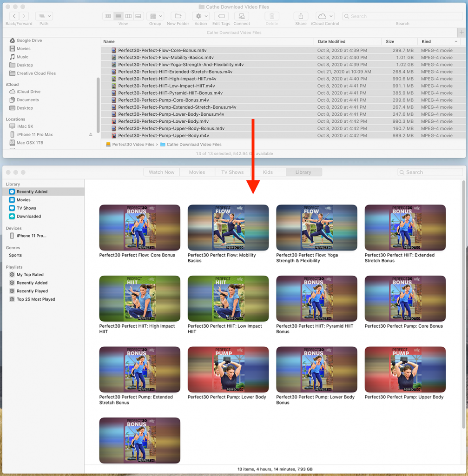Open the Group dropdown in Finder
Viewport: 468px width, 476px height.
pos(155,16)
